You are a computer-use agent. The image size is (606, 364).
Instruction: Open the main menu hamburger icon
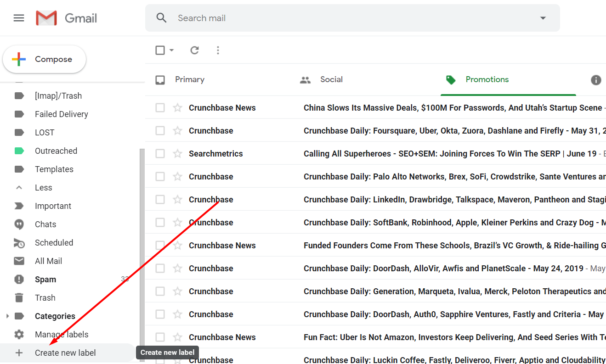pos(19,18)
